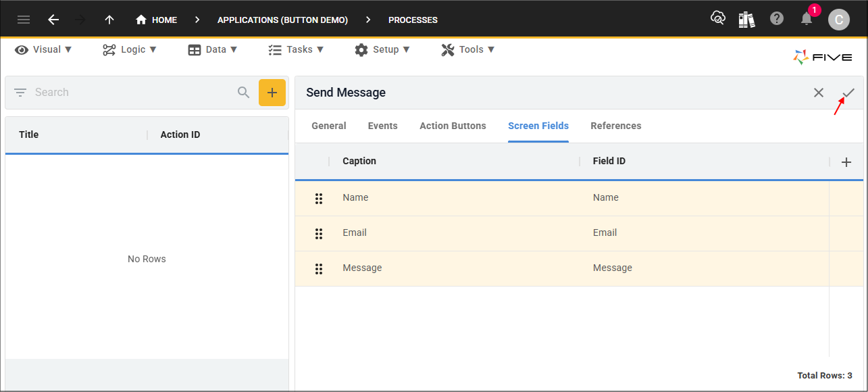The height and width of the screenshot is (392, 868).
Task: Click the Caption column header
Action: (x=359, y=161)
